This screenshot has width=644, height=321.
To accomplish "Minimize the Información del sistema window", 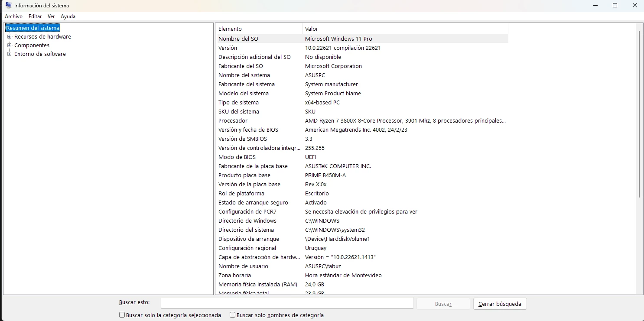I will pos(595,5).
